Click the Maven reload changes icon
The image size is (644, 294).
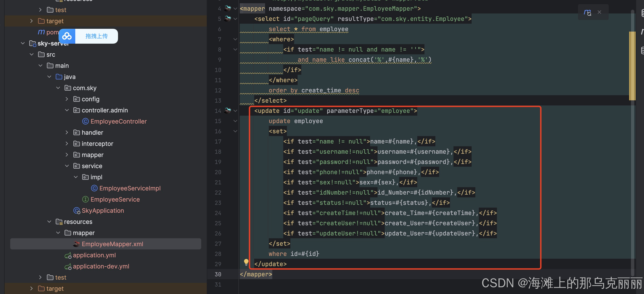pos(587,12)
